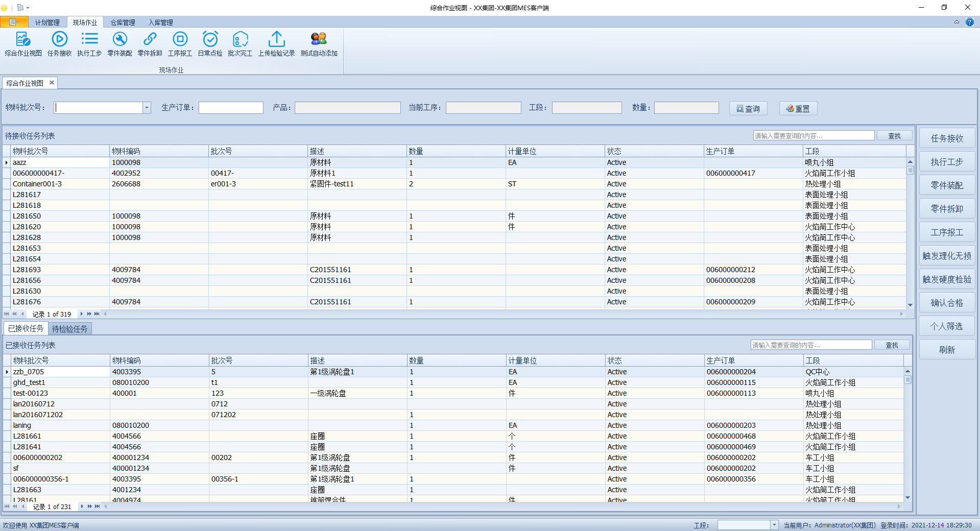The width and height of the screenshot is (980, 531).
Task: Focus the 生产订单 input field
Action: click(x=231, y=108)
